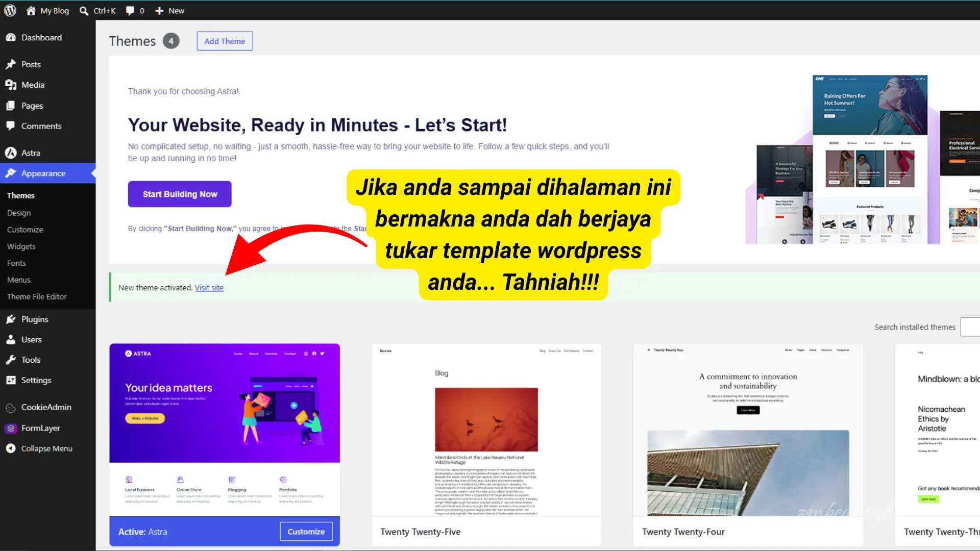
Task: Open the Media menu
Action: (47, 85)
